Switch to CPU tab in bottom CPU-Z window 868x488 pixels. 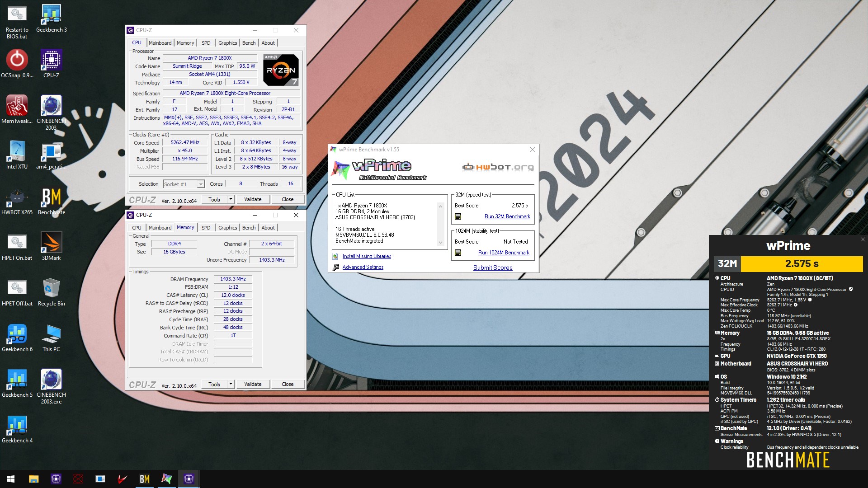[x=137, y=228]
